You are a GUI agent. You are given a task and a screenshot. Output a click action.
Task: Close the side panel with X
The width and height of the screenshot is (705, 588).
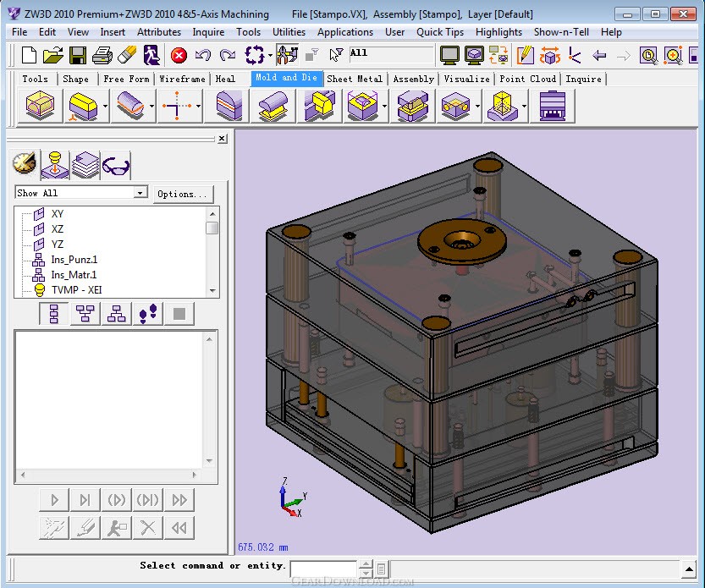(222, 139)
